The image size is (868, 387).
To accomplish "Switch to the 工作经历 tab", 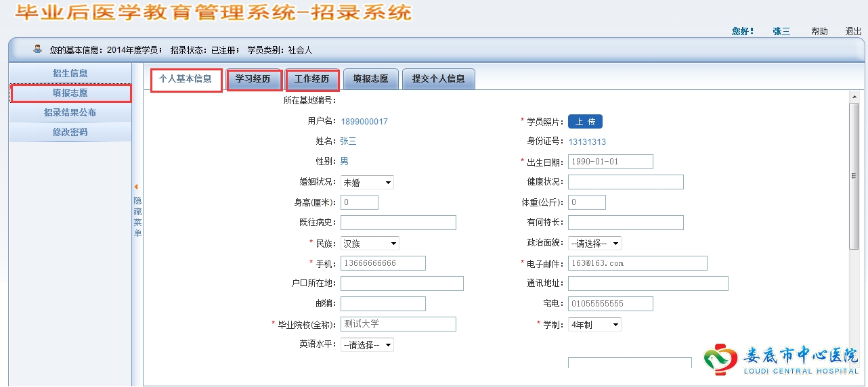I will 311,79.
